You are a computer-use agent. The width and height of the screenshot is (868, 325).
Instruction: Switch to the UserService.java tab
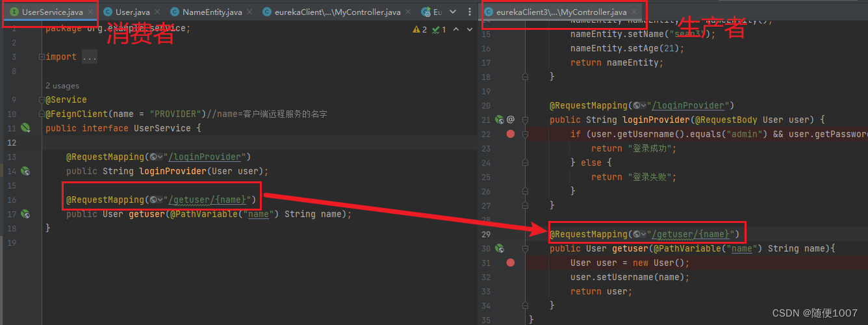52,12
